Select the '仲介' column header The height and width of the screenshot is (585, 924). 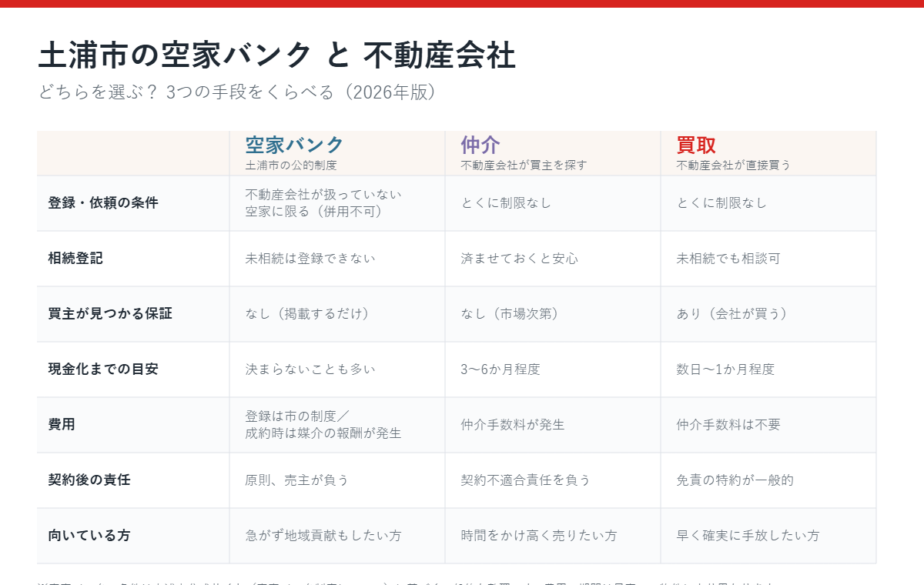click(x=480, y=145)
